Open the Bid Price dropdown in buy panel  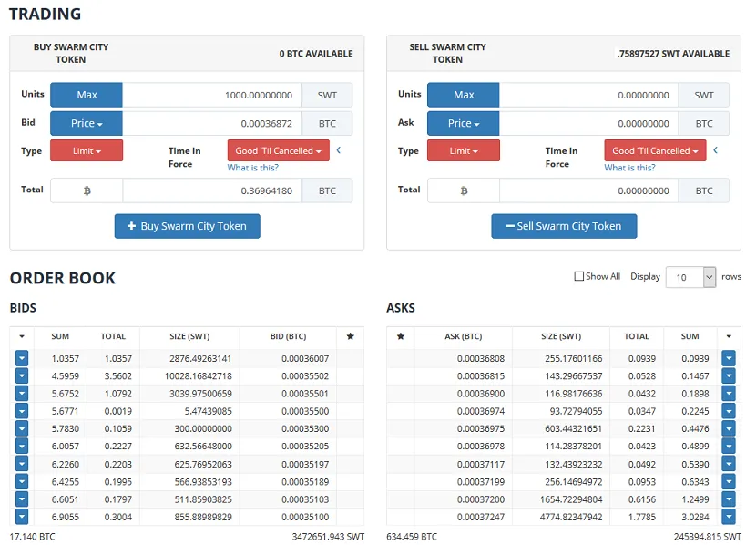coord(87,123)
